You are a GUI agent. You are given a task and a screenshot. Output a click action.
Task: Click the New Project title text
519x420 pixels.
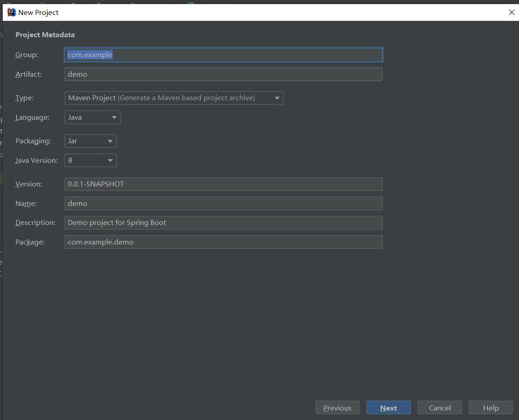coord(39,13)
